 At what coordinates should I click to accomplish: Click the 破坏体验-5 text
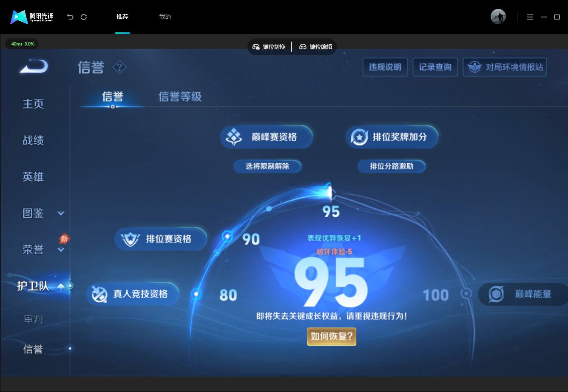334,252
